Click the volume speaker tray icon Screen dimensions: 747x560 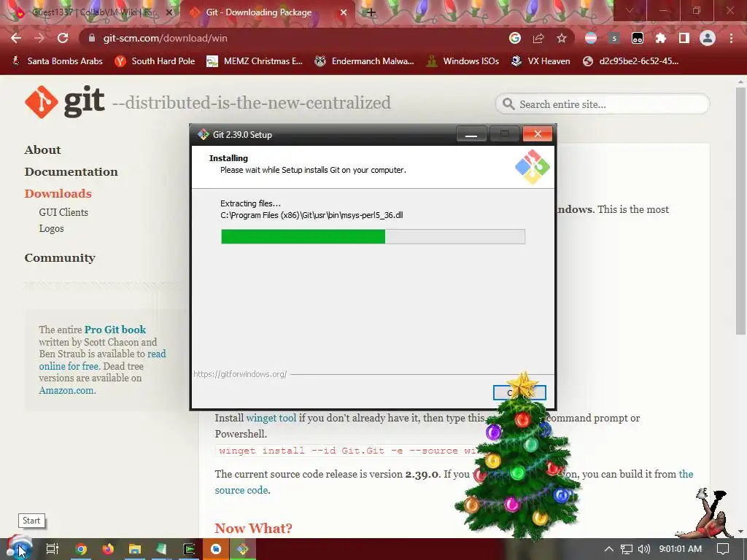click(643, 549)
